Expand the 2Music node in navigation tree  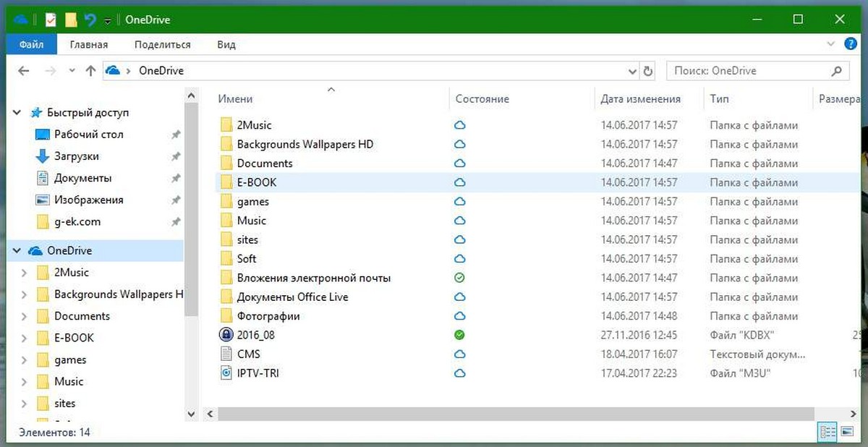(24, 273)
